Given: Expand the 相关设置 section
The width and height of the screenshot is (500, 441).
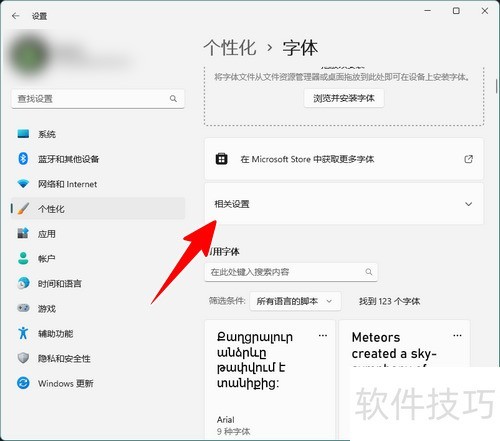Looking at the screenshot, I should pos(344,204).
